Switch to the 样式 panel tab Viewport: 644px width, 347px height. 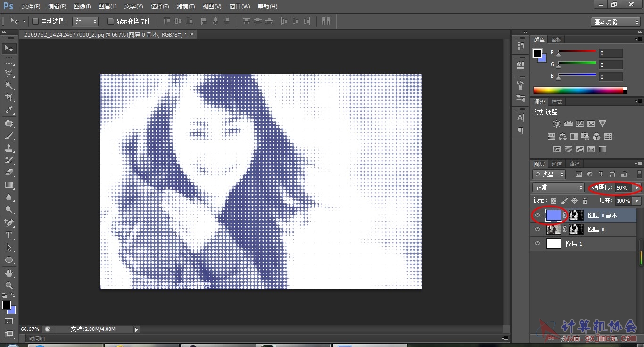[x=557, y=102]
